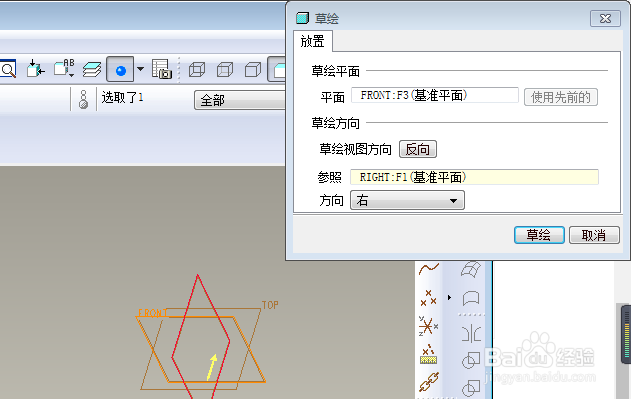Click the yellow direction arrow in viewport
Image resolution: width=631 pixels, height=399 pixels.
click(212, 367)
